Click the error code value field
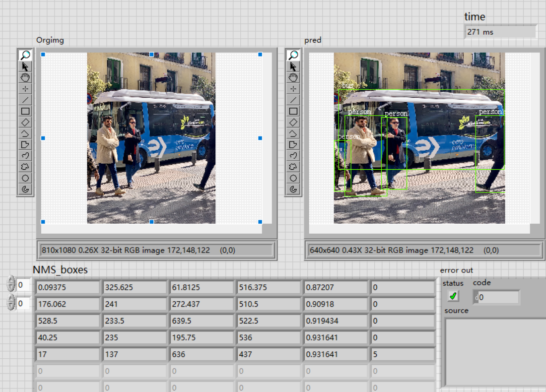The image size is (546, 392). pyautogui.click(x=496, y=297)
